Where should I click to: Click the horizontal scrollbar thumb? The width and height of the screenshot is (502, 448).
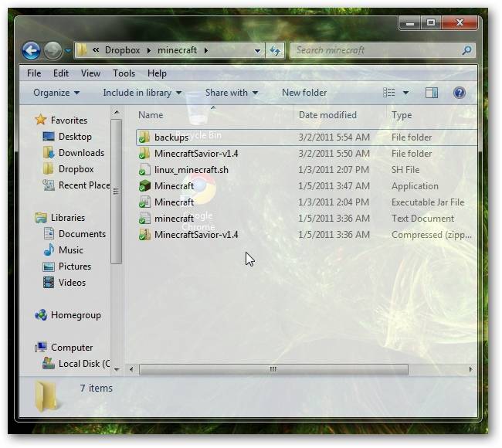coord(273,369)
